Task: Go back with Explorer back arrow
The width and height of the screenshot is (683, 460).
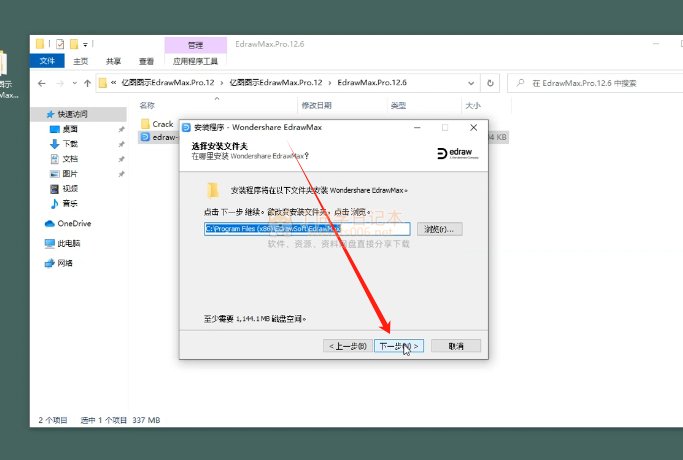Action: coord(41,83)
